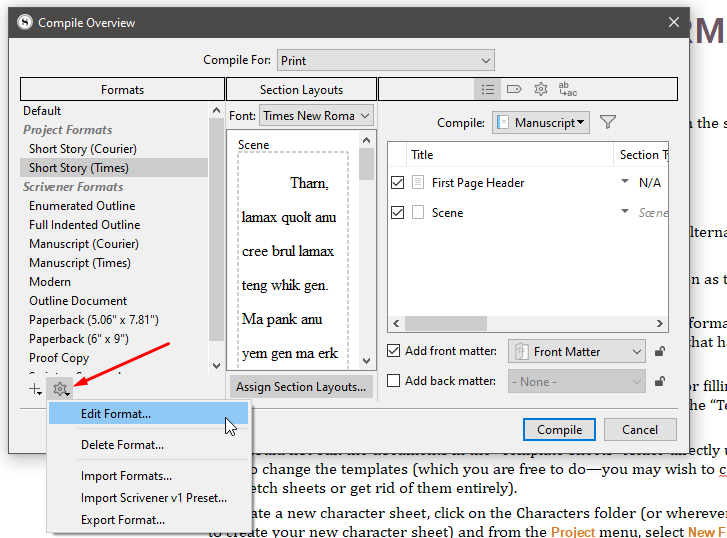Uncheck the Scene row checkbox

397,212
